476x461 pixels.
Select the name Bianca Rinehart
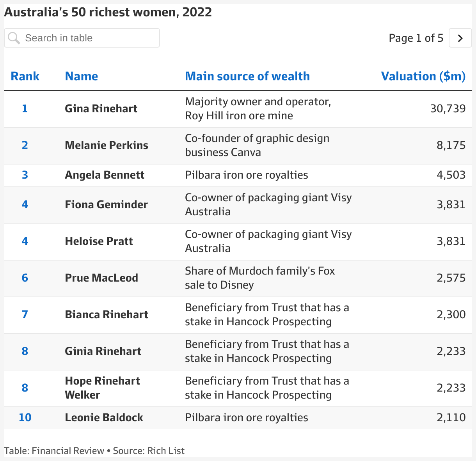pyautogui.click(x=107, y=314)
